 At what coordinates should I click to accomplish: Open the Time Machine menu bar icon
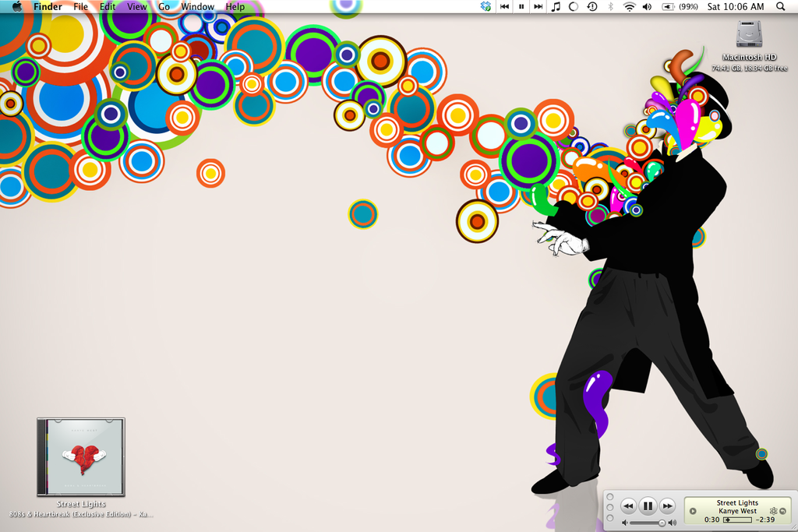click(x=592, y=6)
